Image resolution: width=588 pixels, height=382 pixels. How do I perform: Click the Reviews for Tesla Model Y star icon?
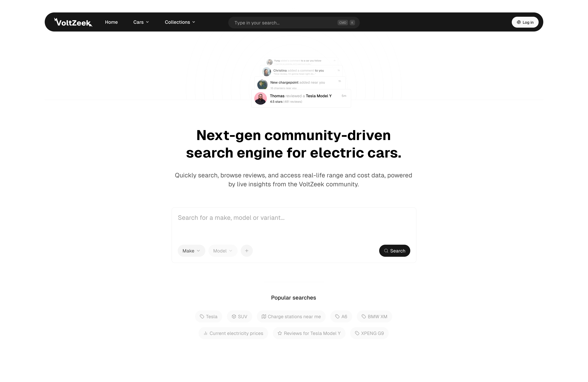tap(279, 333)
